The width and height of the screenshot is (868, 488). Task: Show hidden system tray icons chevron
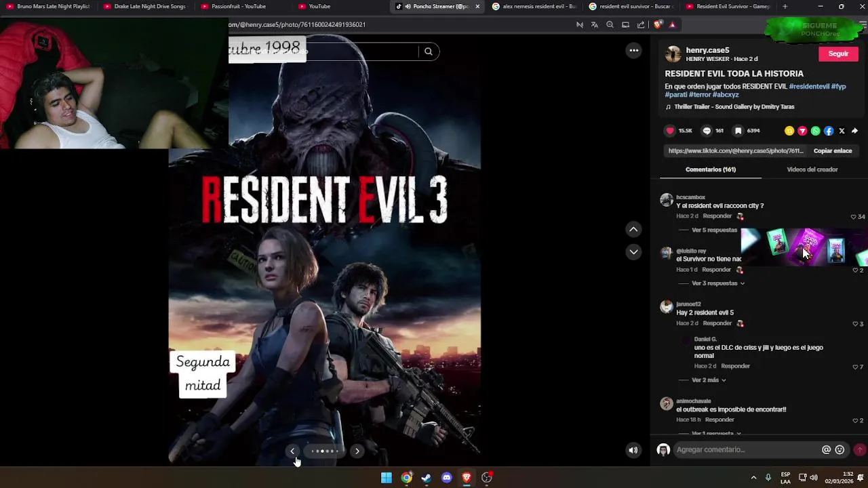click(x=753, y=478)
